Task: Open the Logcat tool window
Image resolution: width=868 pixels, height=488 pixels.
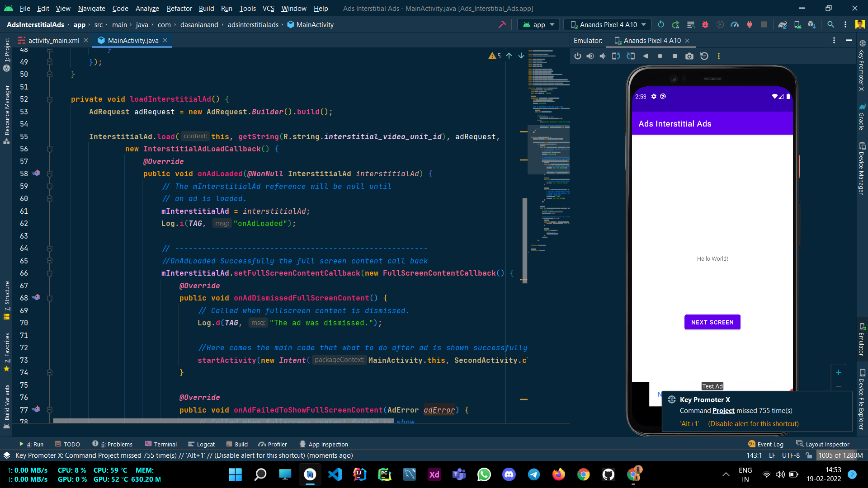Action: [201, 444]
